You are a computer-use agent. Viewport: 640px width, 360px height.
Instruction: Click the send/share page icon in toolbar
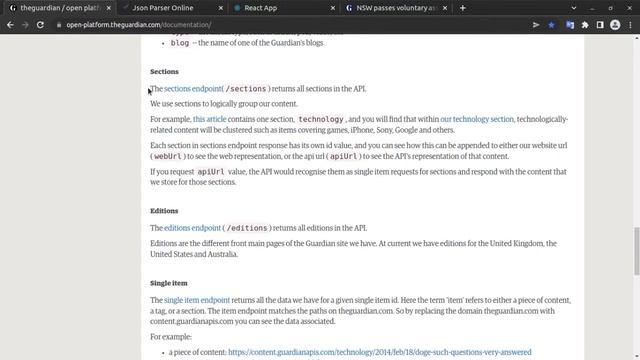(x=536, y=25)
